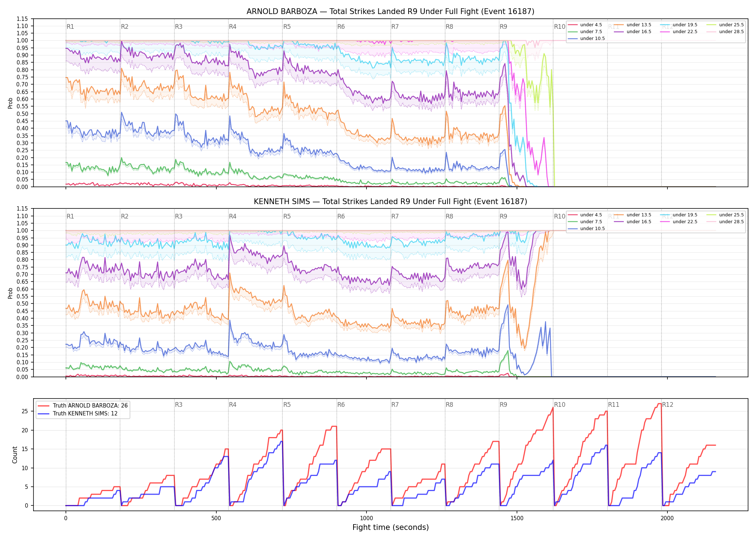Click 'under 10.5' legend entry in Sims chart
The width and height of the screenshot is (756, 540).
pyautogui.click(x=586, y=229)
